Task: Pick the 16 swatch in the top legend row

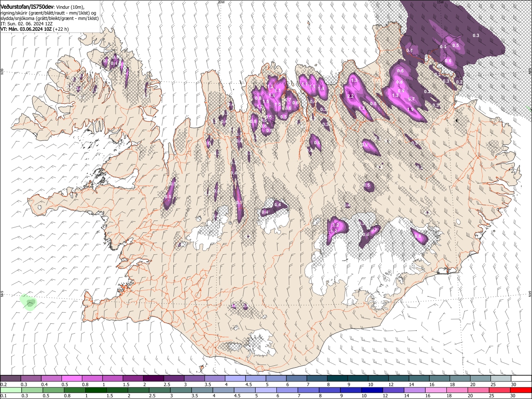Action: tap(440, 379)
